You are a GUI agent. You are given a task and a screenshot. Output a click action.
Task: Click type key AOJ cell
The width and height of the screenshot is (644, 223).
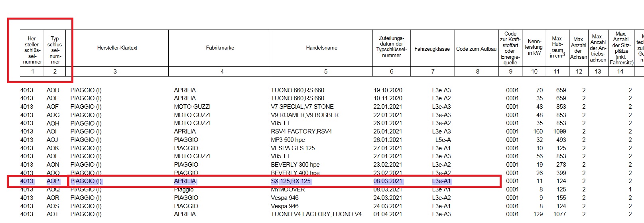tap(52, 140)
